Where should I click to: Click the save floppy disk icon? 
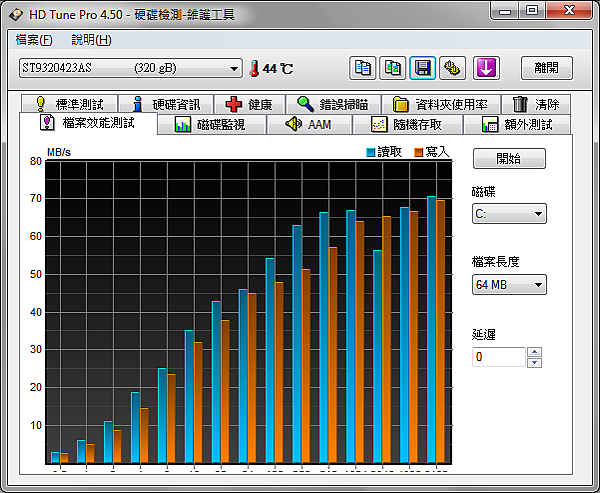[422, 68]
